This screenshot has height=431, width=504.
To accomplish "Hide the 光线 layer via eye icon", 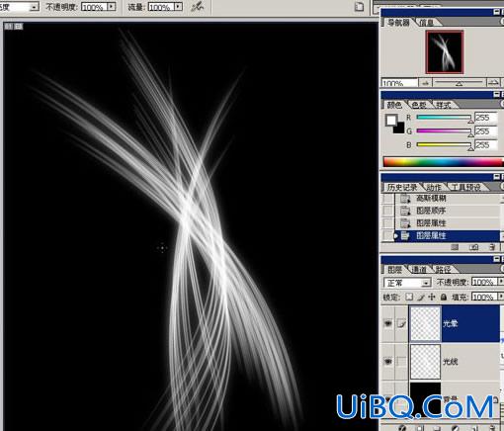I will [388, 362].
